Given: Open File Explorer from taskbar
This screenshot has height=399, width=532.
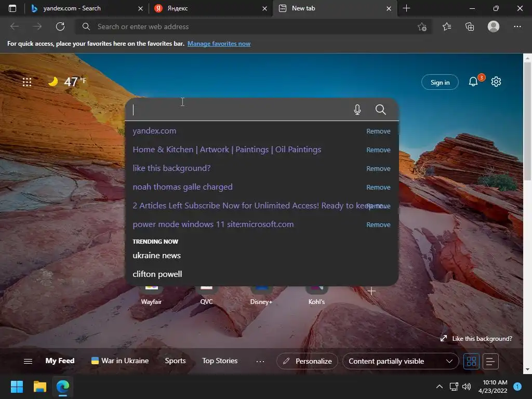Looking at the screenshot, I should click(39, 387).
